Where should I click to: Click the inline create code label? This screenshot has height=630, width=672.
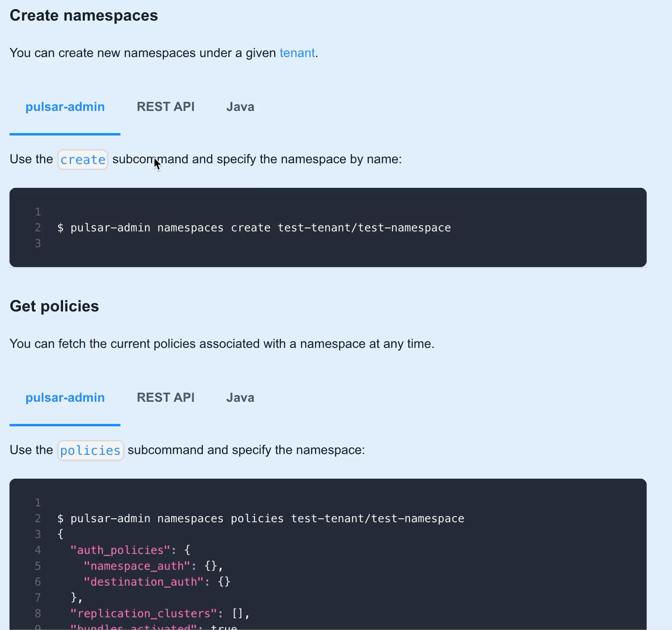click(x=83, y=160)
